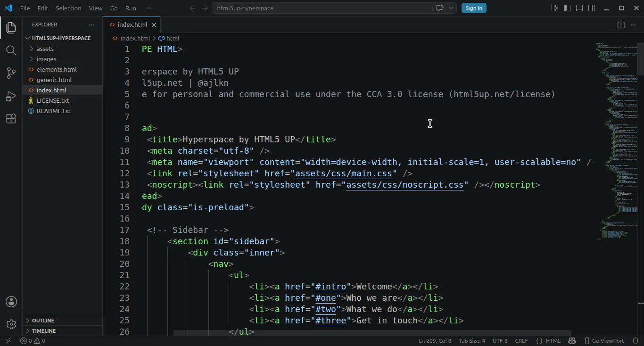Click the editor minimap
This screenshot has width=644, height=346.
pos(617,141)
